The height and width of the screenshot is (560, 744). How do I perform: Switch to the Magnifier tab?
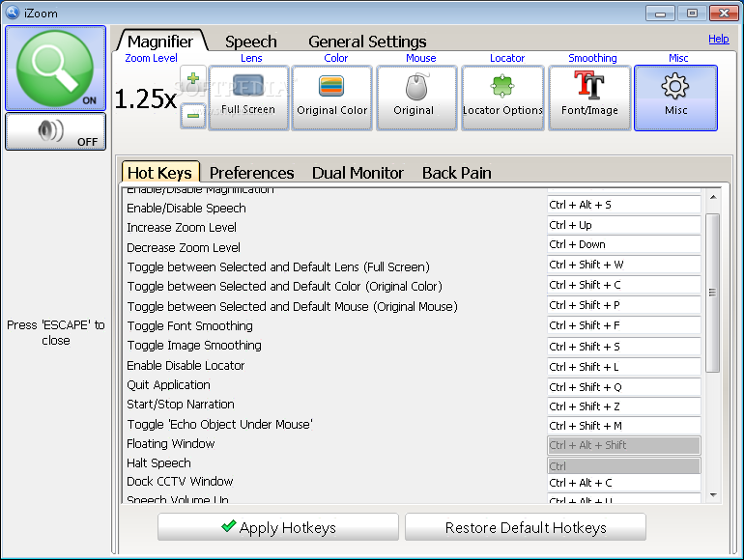(160, 42)
